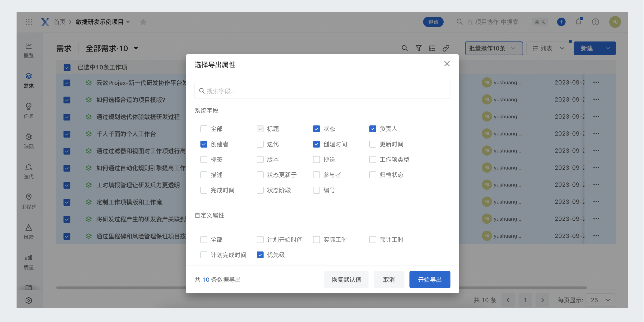Open more actions for 如何选择合适的项目模版 row
This screenshot has height=322, width=644.
596,100
